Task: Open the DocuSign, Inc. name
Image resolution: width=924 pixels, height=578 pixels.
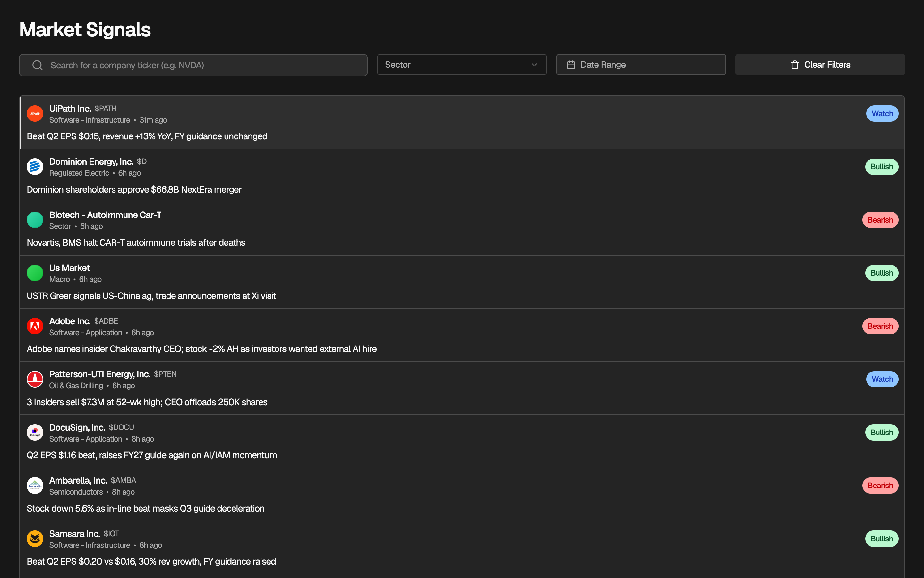Action: [77, 427]
